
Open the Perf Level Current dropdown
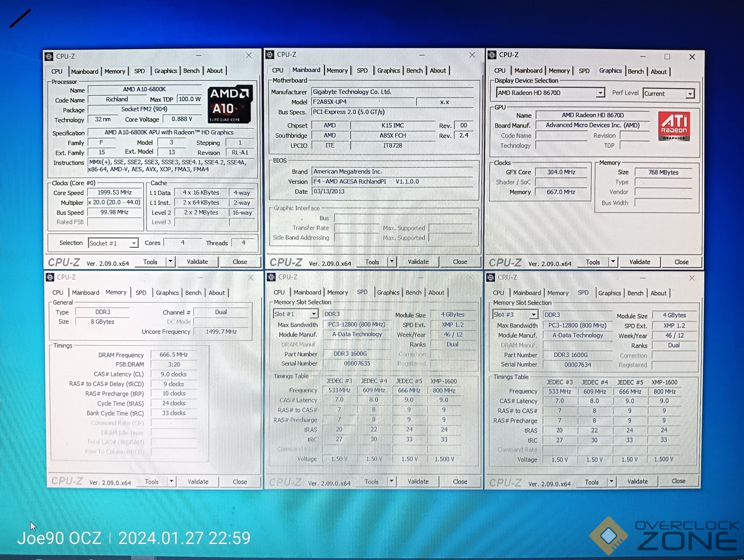[689, 94]
